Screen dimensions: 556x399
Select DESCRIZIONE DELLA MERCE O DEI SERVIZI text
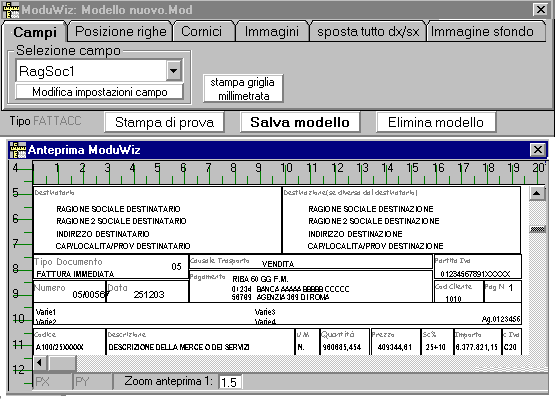[179, 347]
